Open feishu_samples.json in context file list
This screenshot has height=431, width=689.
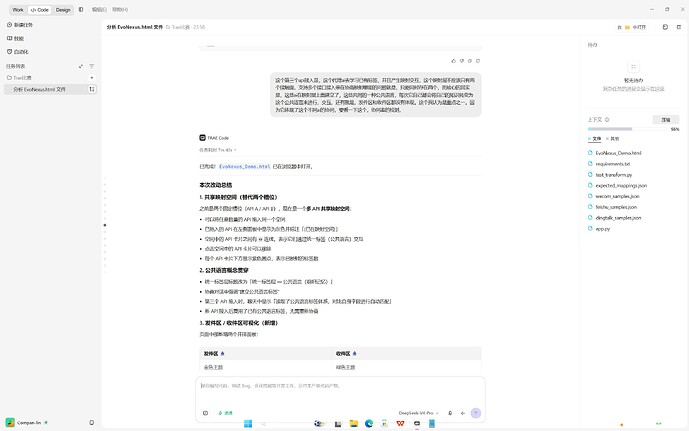coord(616,207)
